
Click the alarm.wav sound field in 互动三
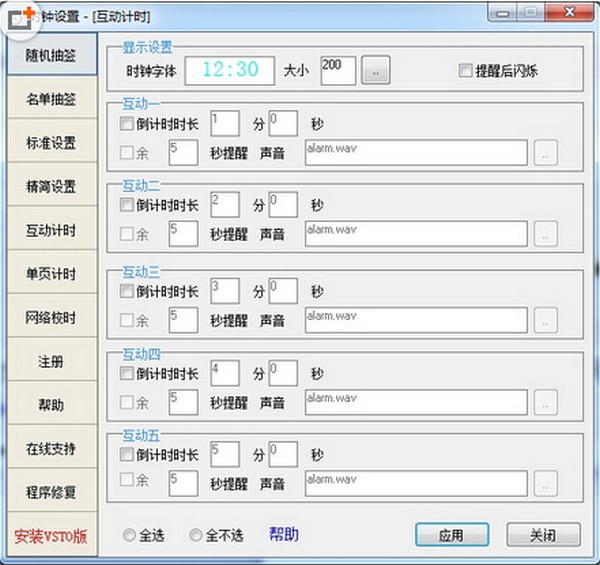click(416, 320)
